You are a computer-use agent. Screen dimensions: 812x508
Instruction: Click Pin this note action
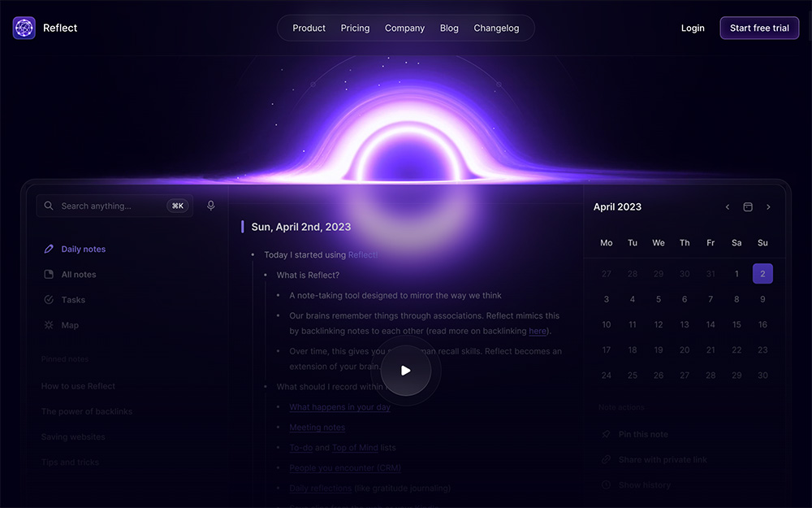coord(643,434)
